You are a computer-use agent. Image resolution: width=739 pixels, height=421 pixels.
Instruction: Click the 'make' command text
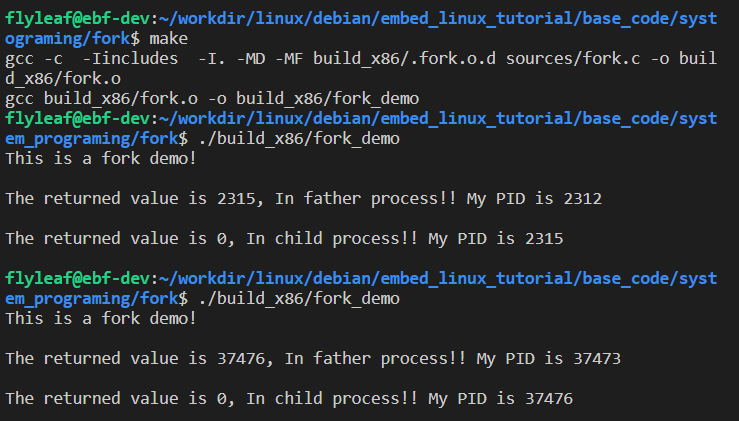(168, 38)
